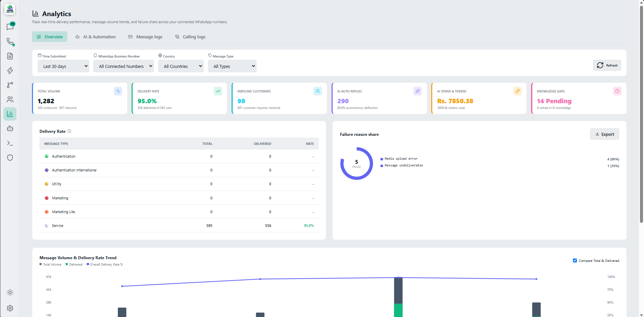This screenshot has width=644, height=317.
Task: Open the All Connected Numbers dropdown
Action: pos(124,66)
